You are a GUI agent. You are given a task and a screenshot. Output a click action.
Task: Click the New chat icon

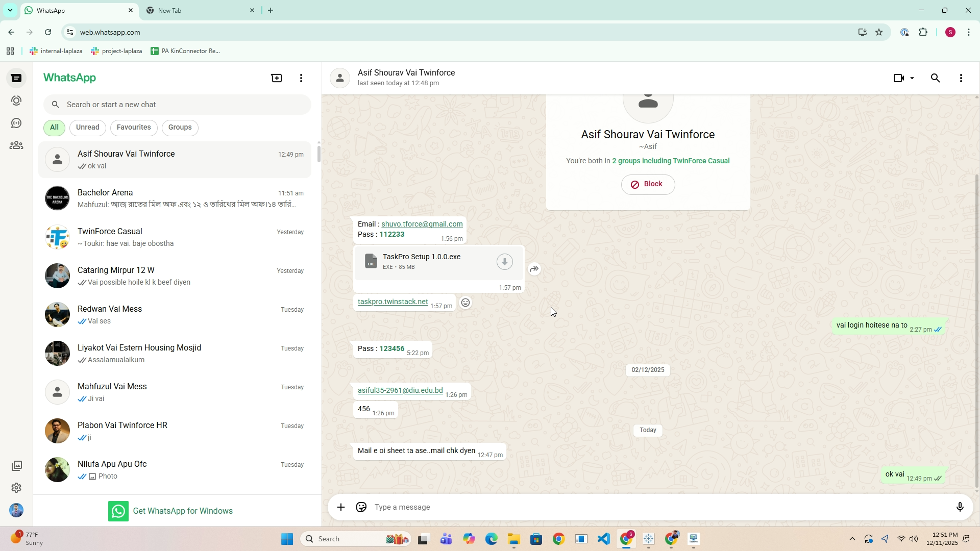(x=276, y=78)
